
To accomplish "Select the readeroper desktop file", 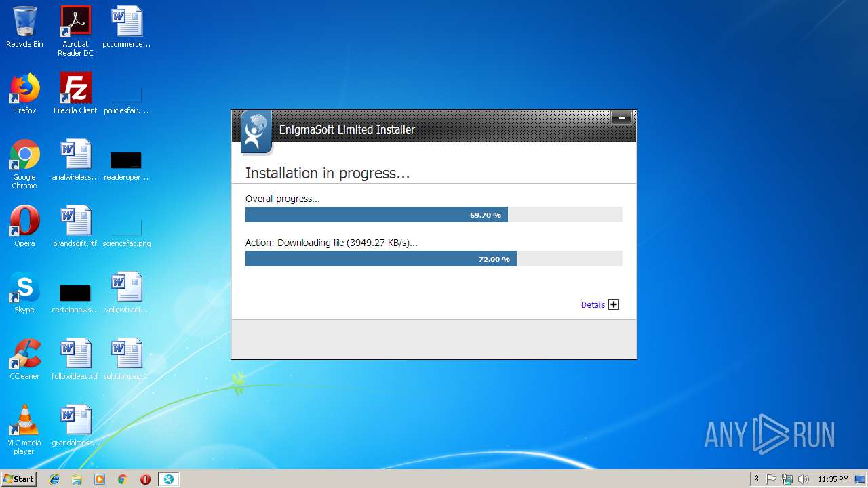I will [x=127, y=166].
